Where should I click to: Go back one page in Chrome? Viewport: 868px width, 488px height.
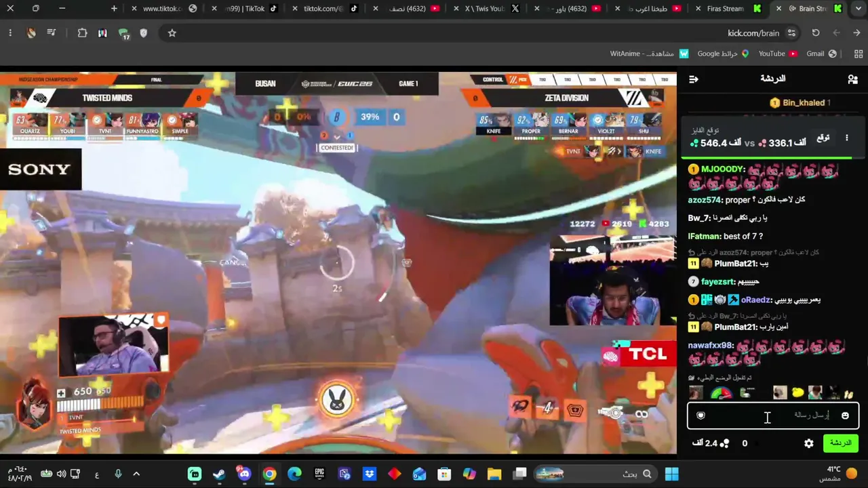click(856, 33)
